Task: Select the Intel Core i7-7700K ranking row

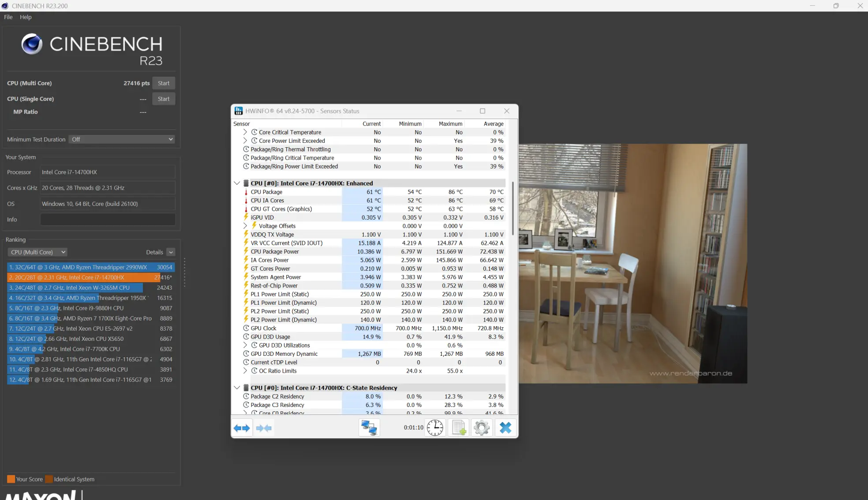Action: tap(91, 349)
